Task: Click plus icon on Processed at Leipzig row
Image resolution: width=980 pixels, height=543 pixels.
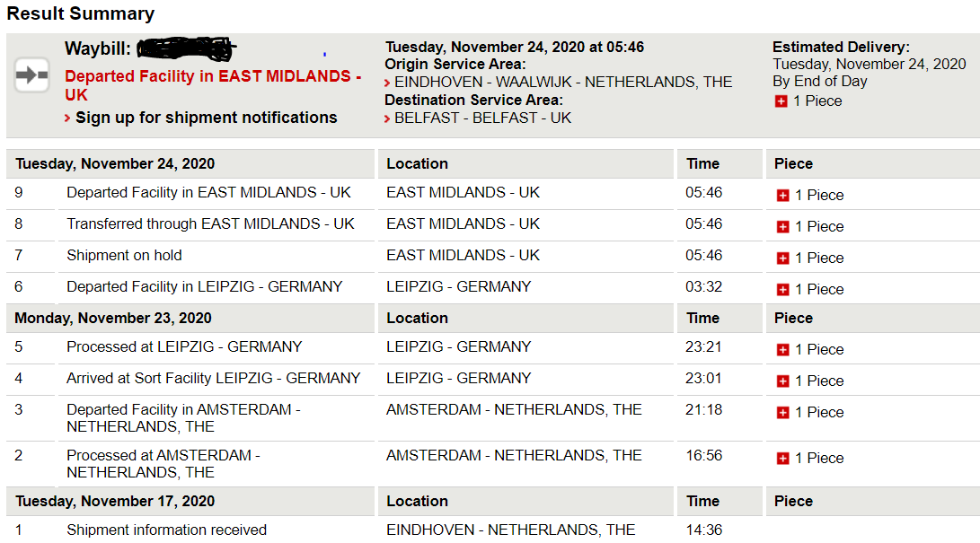Action: pos(782,349)
